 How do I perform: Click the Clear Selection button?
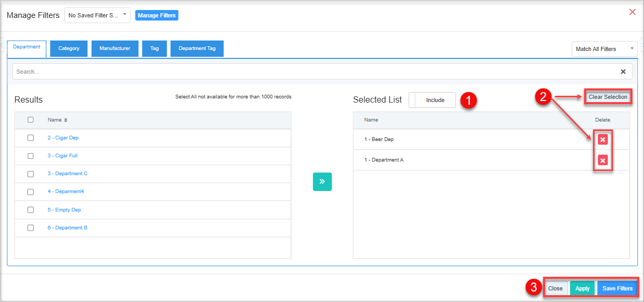click(608, 97)
